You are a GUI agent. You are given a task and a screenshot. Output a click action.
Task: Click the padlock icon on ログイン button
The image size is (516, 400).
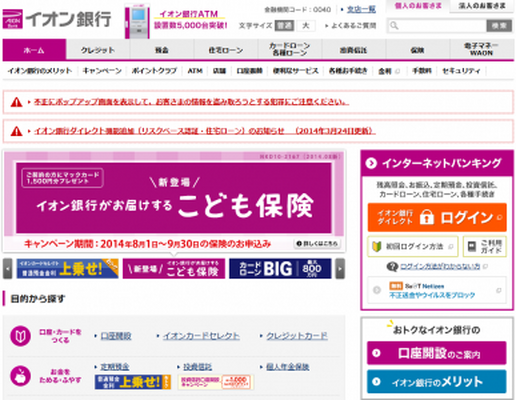(x=427, y=217)
